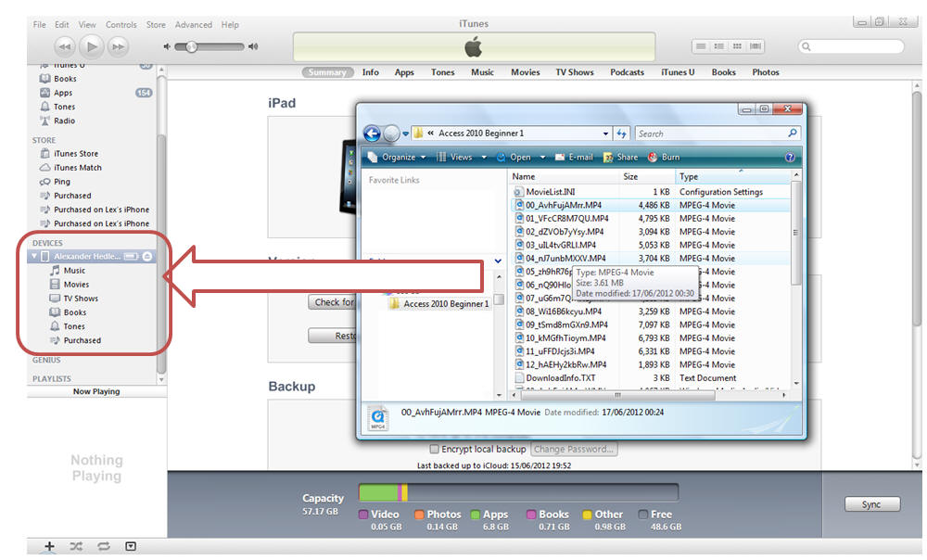Select the file 00_AvhFujAMrr.MP4

click(564, 205)
